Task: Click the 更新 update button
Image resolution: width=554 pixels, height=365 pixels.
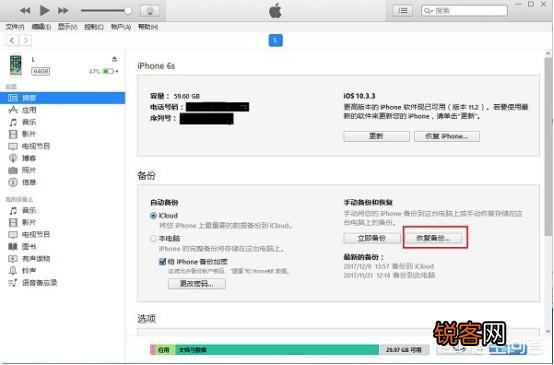Action: pyautogui.click(x=376, y=136)
